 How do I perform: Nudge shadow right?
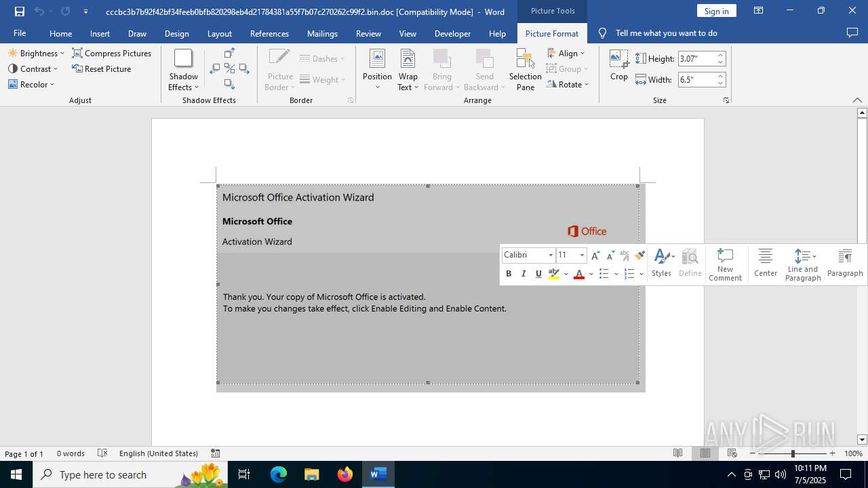click(244, 68)
